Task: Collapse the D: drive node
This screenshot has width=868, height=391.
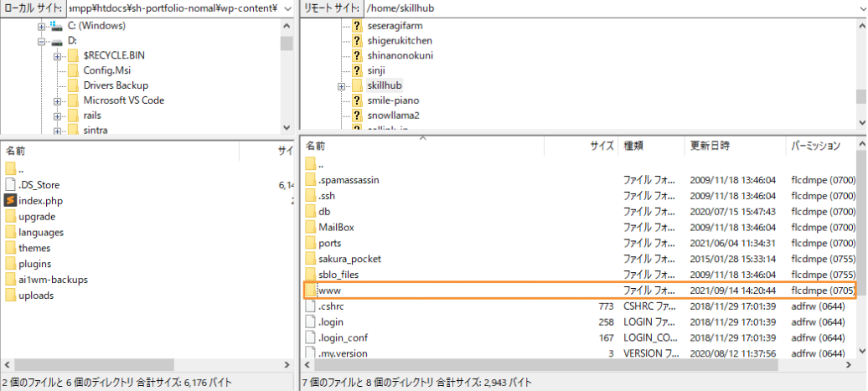Action: pos(42,41)
